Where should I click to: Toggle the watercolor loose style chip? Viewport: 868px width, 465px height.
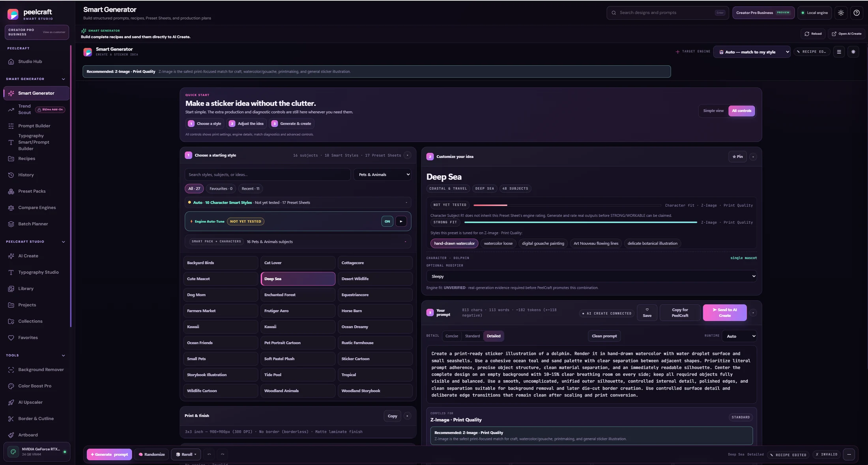coord(498,244)
